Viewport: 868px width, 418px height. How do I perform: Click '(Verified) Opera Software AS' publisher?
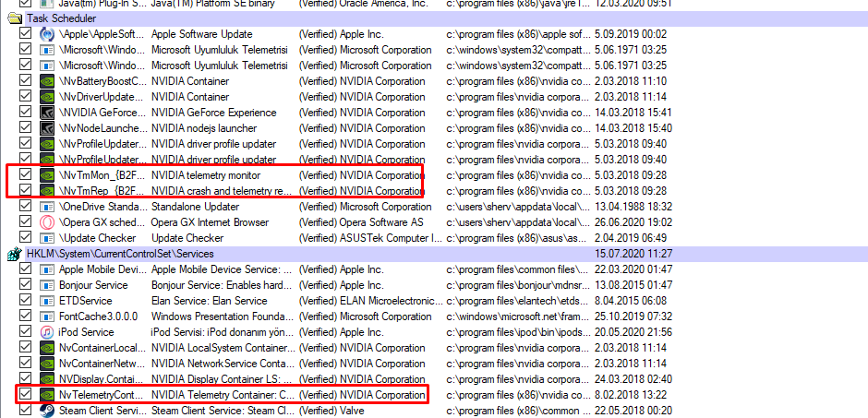tap(361, 222)
